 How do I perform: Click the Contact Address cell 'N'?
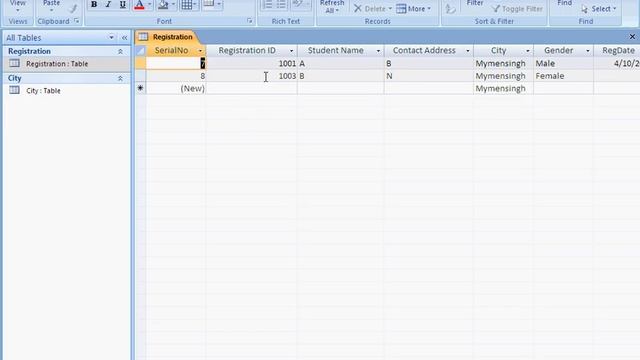tap(429, 76)
